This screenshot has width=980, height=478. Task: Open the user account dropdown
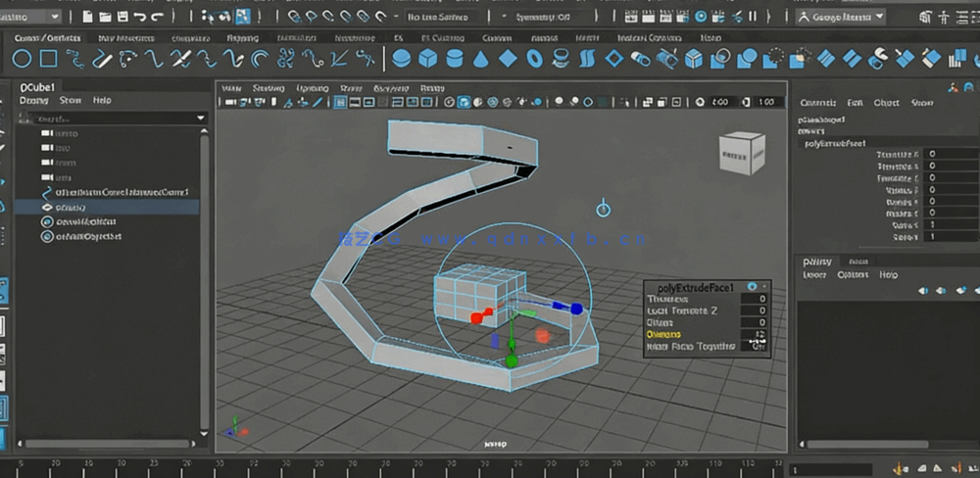coord(841,17)
